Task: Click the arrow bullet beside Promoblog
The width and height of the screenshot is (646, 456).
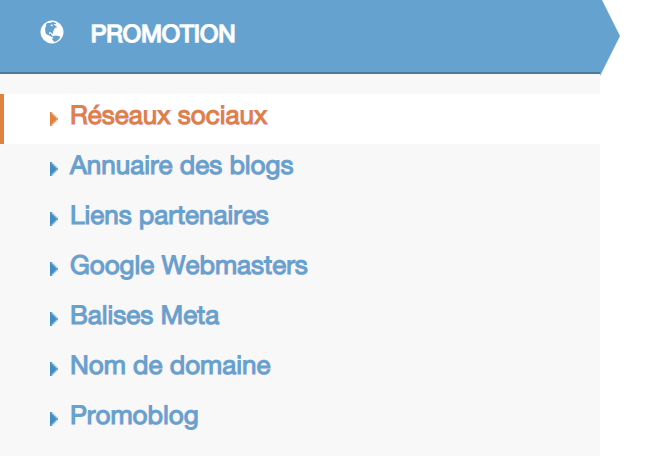Action: (x=54, y=419)
